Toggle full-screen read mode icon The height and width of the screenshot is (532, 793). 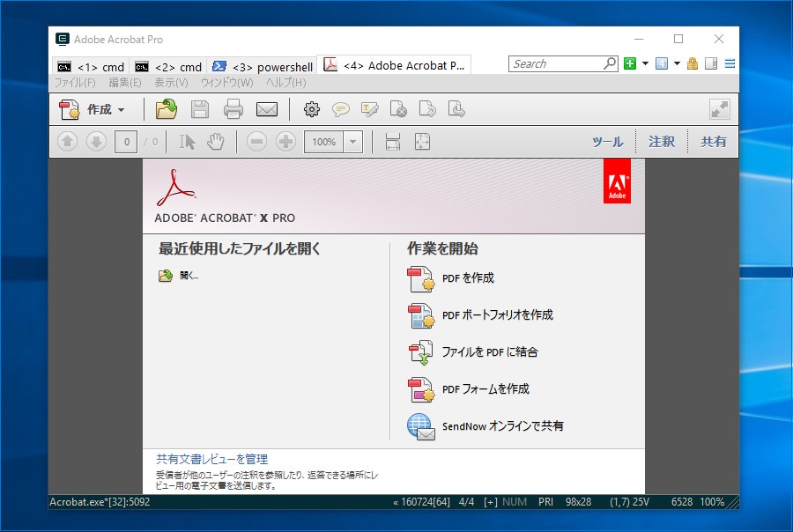tap(719, 109)
